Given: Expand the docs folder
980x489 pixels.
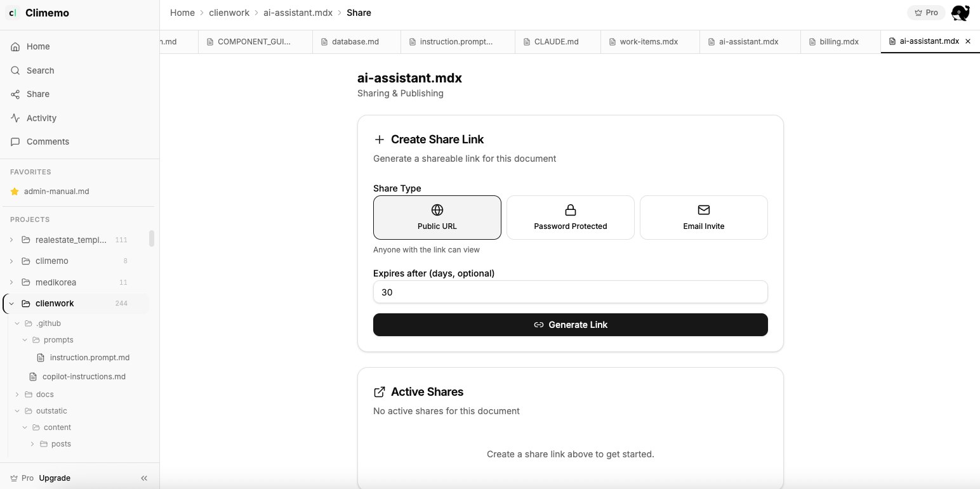Looking at the screenshot, I should click(18, 394).
